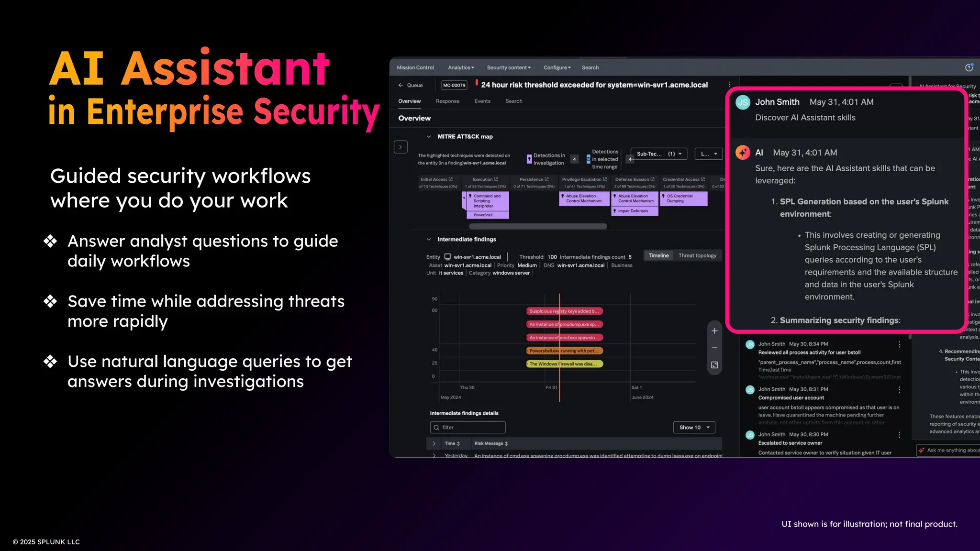Click the AI avatar in the chat response

pos(743,153)
